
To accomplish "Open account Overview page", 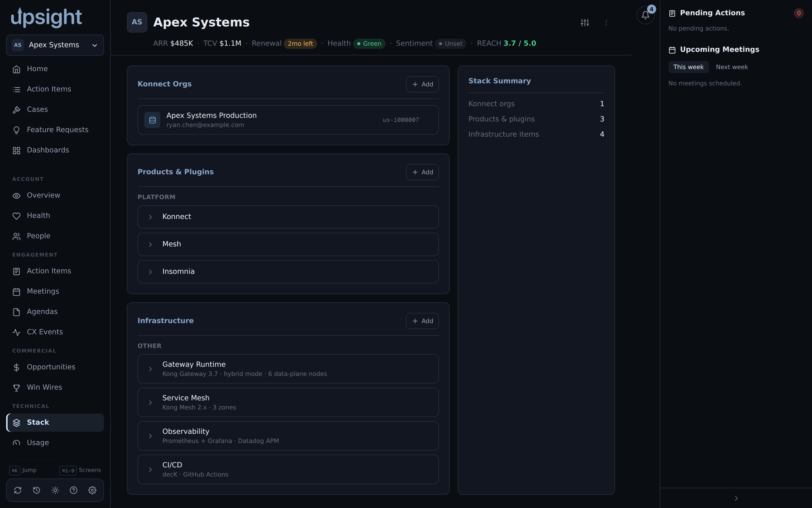I will coord(55,195).
